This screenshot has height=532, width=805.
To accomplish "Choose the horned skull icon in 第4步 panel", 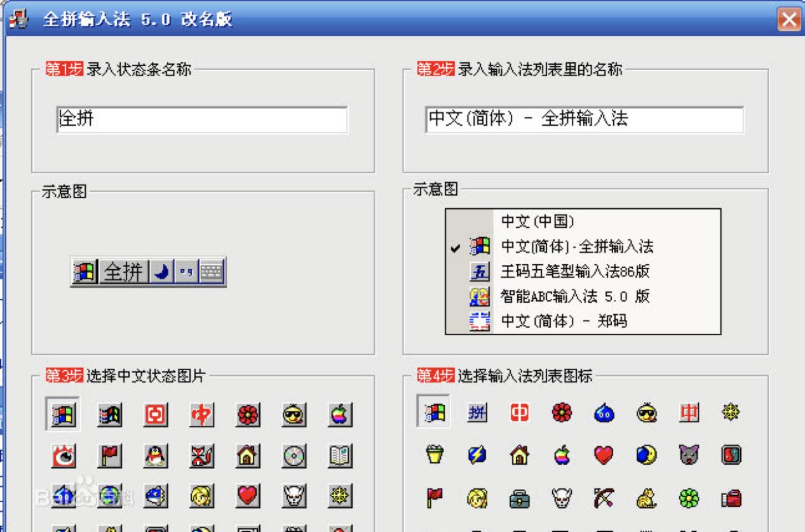I will (x=562, y=499).
